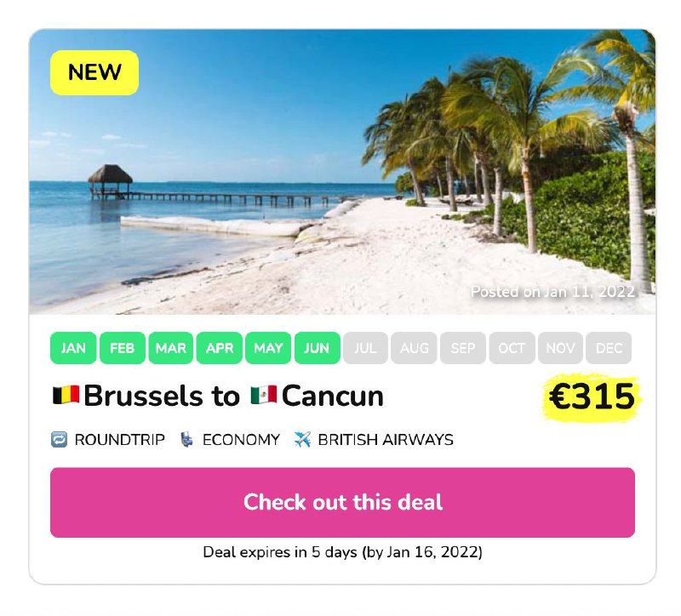
Task: Click the greyed-out JUL chip
Action: [x=365, y=348]
